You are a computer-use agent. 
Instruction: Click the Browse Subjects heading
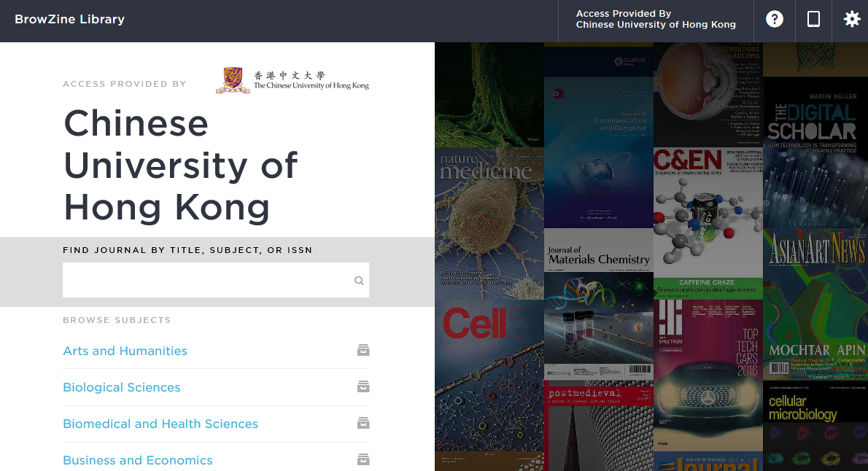coord(117,320)
